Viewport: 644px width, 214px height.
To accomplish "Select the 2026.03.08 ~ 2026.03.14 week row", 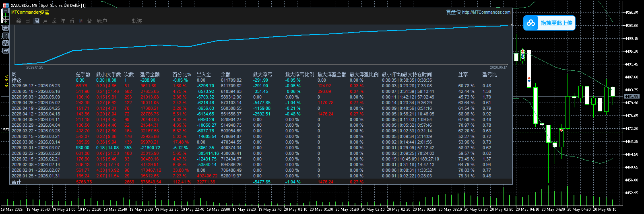I will click(261, 142).
